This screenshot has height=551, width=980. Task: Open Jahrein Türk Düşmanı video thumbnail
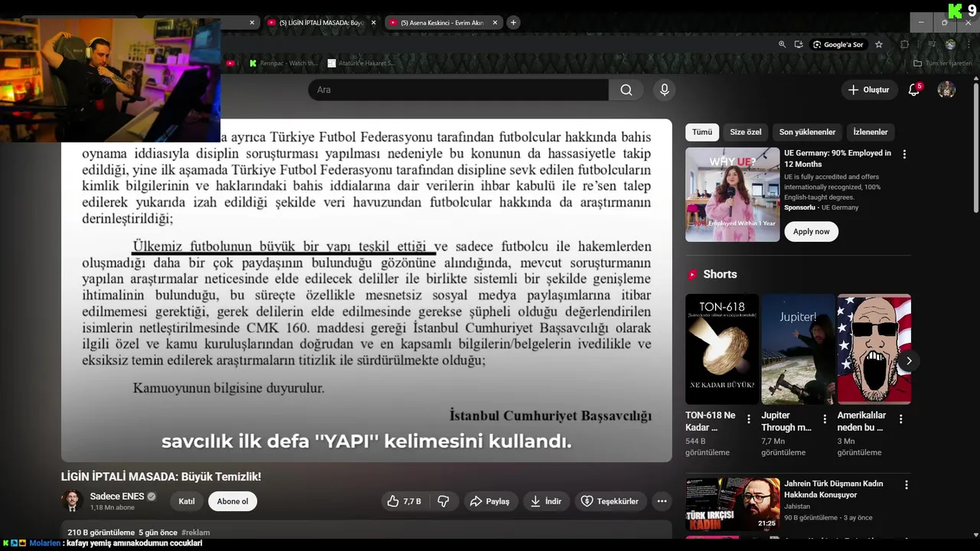pos(732,504)
